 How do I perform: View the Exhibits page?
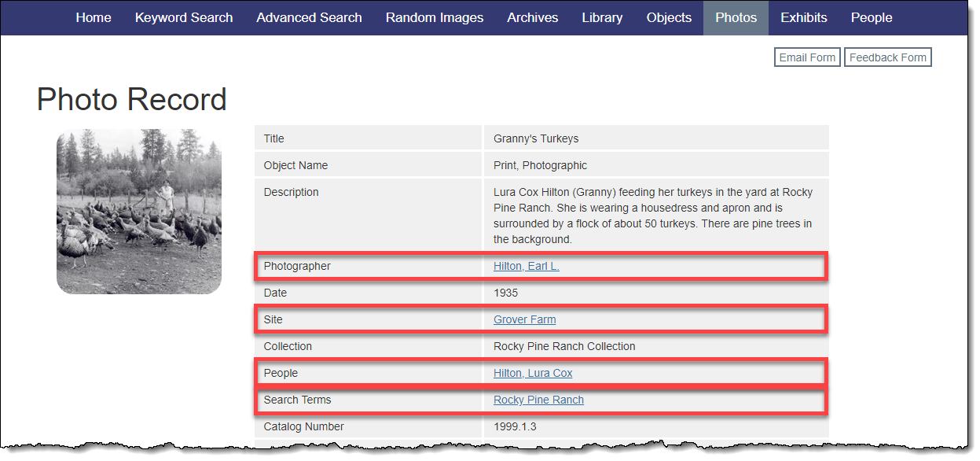click(x=803, y=17)
